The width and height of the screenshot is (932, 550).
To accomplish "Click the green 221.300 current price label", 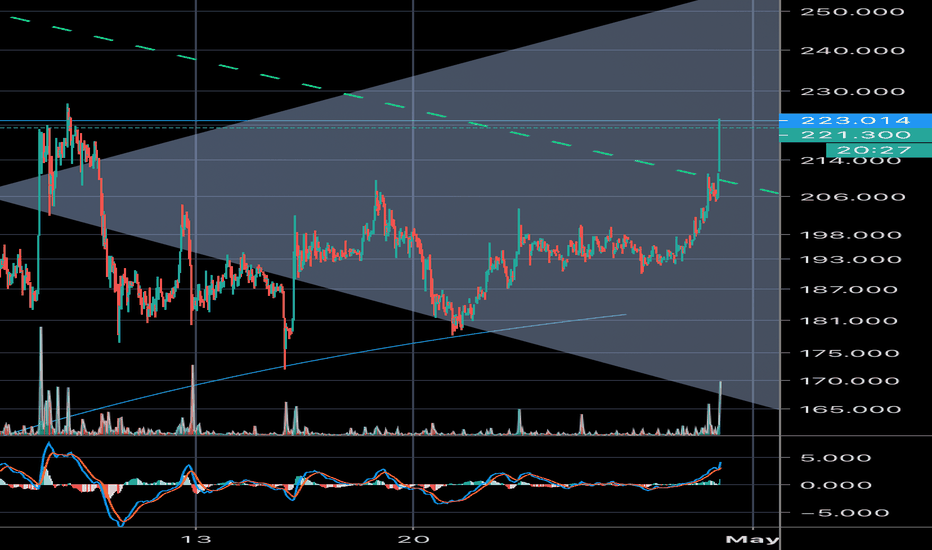I will [855, 135].
